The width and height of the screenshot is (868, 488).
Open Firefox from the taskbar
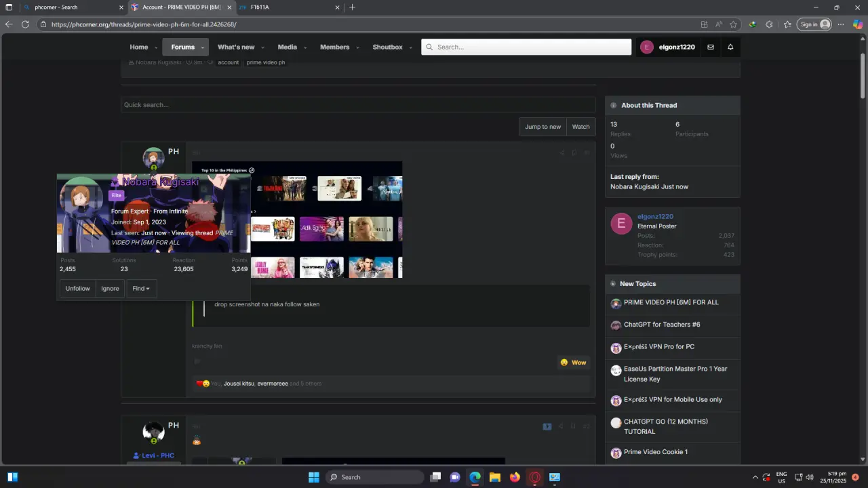(x=515, y=477)
